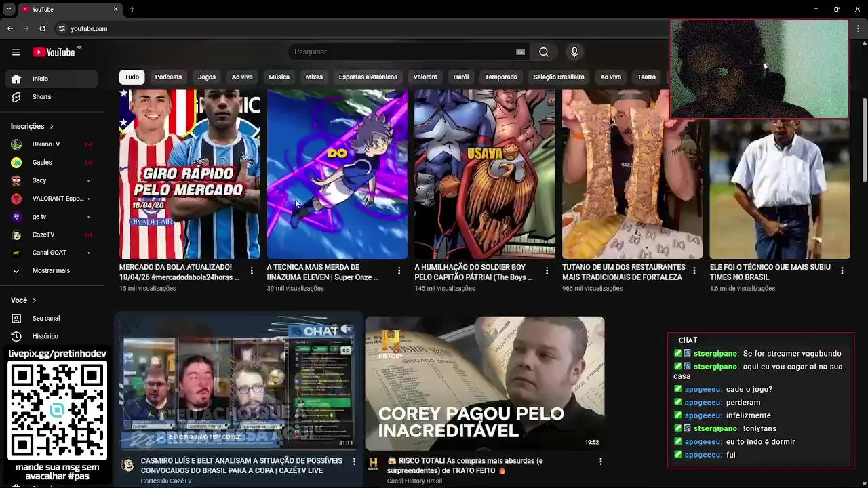This screenshot has height=488, width=868.
Task: Open a new browser tab
Action: pos(132,9)
